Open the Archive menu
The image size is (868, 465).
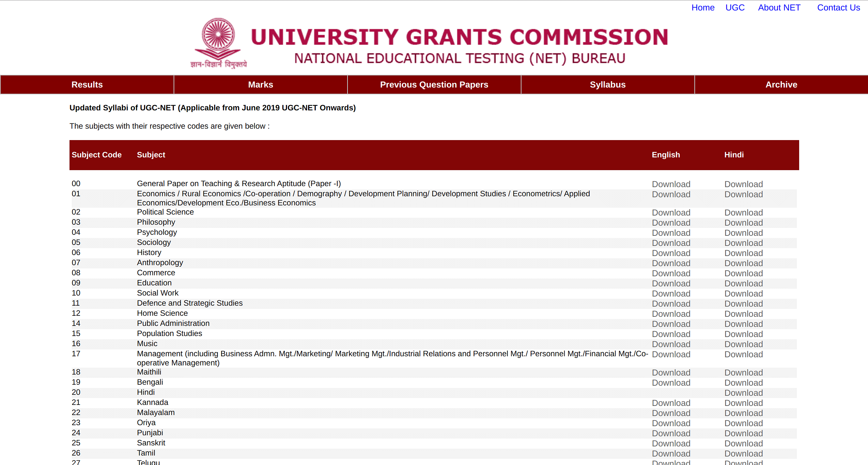(x=781, y=85)
